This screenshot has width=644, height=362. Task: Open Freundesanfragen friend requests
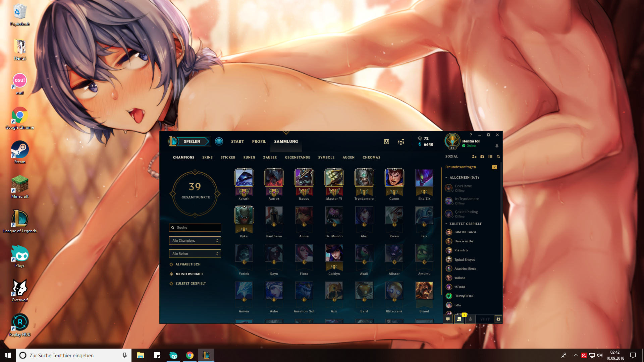[x=471, y=167]
